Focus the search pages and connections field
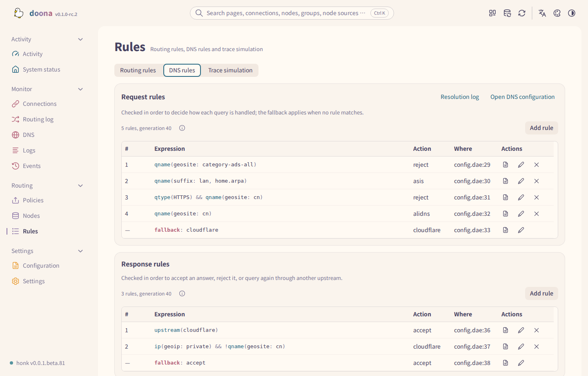588x376 pixels. pos(292,13)
